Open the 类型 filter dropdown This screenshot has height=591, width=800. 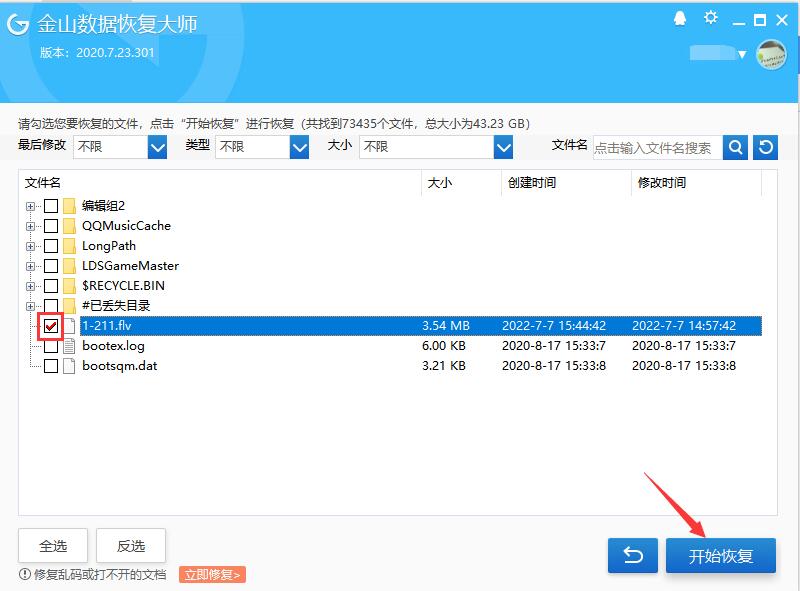click(297, 147)
